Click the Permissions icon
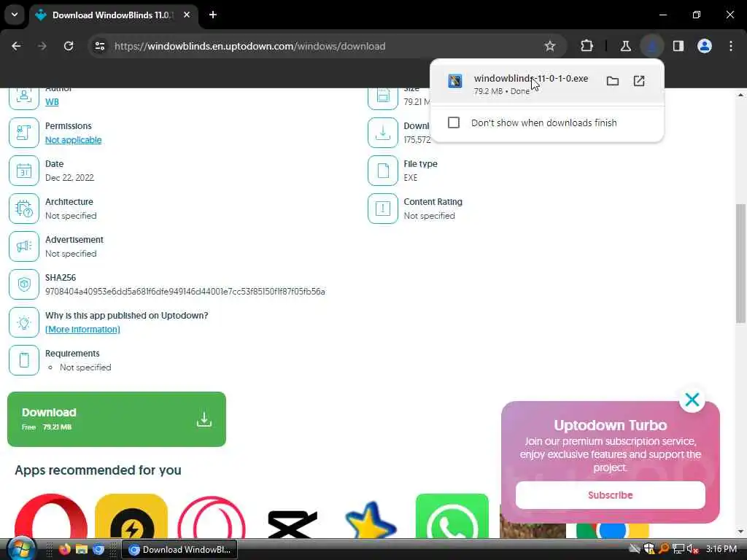The image size is (747, 560). click(x=24, y=133)
